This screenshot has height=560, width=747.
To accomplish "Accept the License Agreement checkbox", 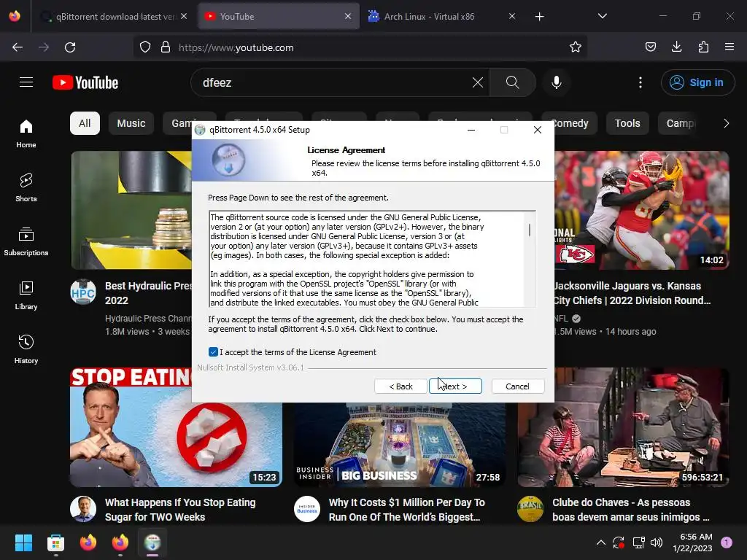I will [213, 352].
